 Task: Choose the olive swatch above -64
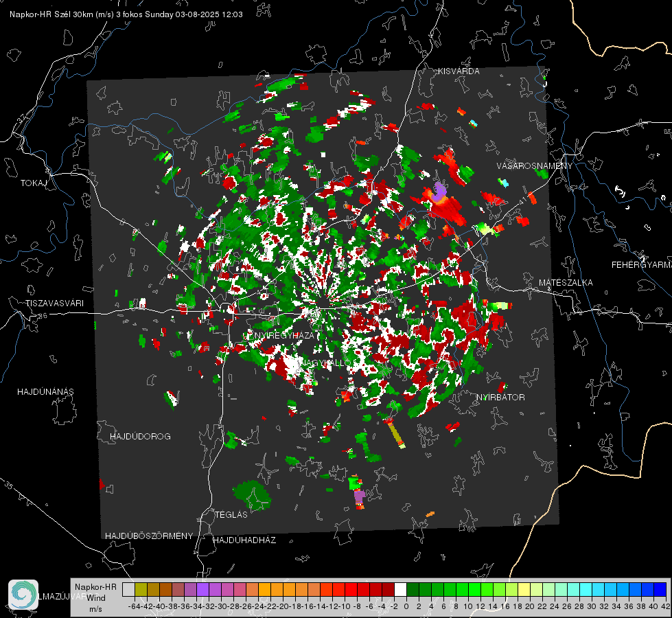pos(141,589)
